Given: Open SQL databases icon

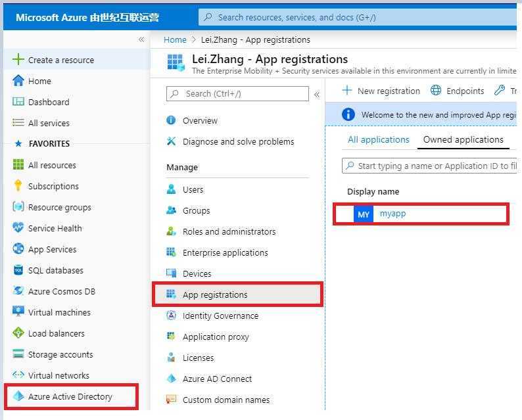Looking at the screenshot, I should coord(18,269).
